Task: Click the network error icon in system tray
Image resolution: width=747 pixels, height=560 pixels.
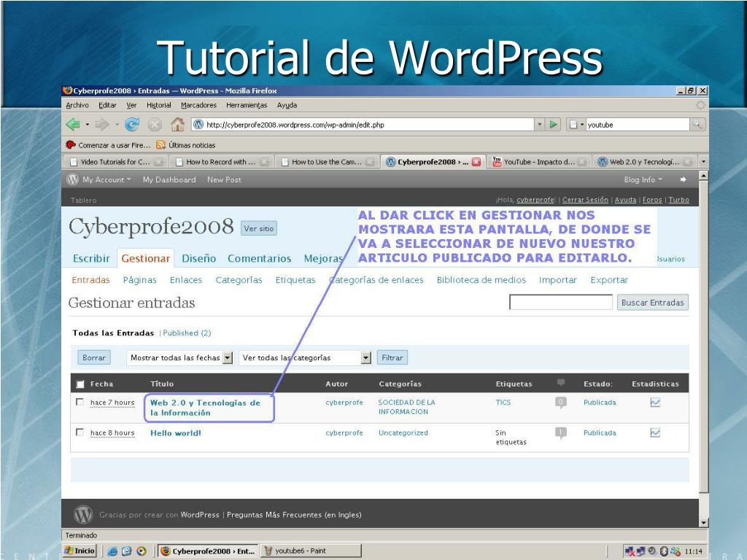Action: (630, 551)
